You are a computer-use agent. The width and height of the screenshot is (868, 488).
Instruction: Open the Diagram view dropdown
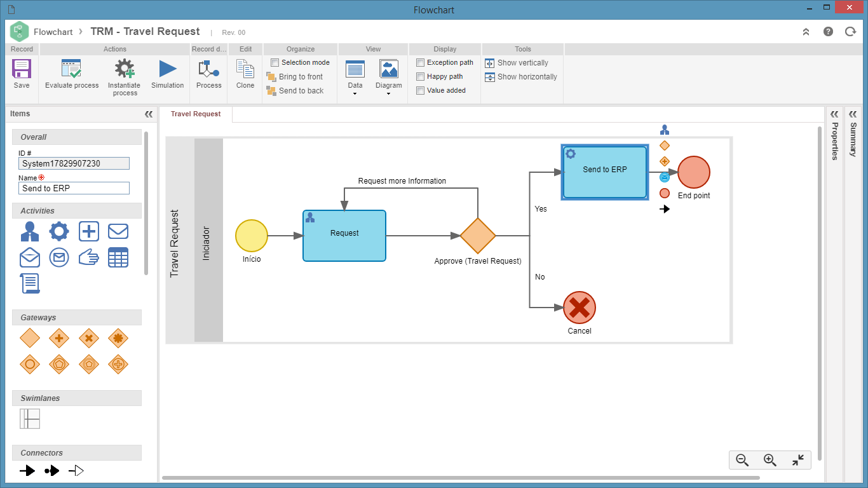(389, 78)
